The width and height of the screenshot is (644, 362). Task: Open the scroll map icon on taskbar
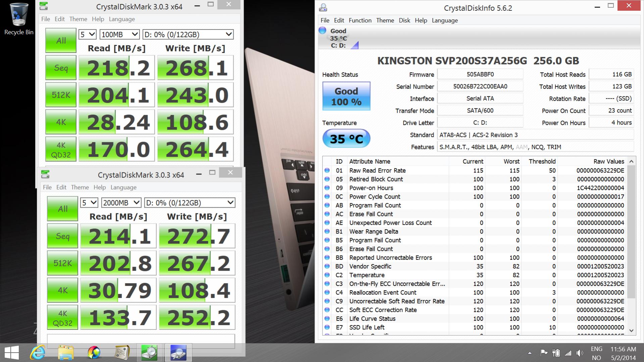tap(122, 353)
